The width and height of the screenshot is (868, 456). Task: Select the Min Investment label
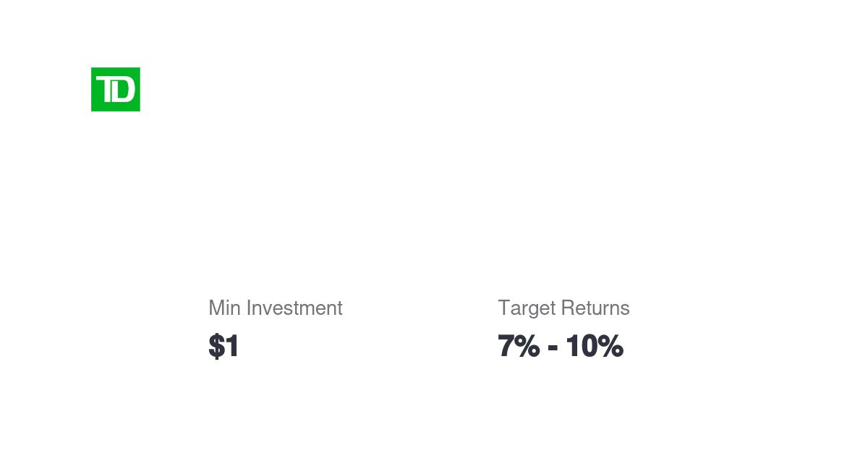(275, 308)
